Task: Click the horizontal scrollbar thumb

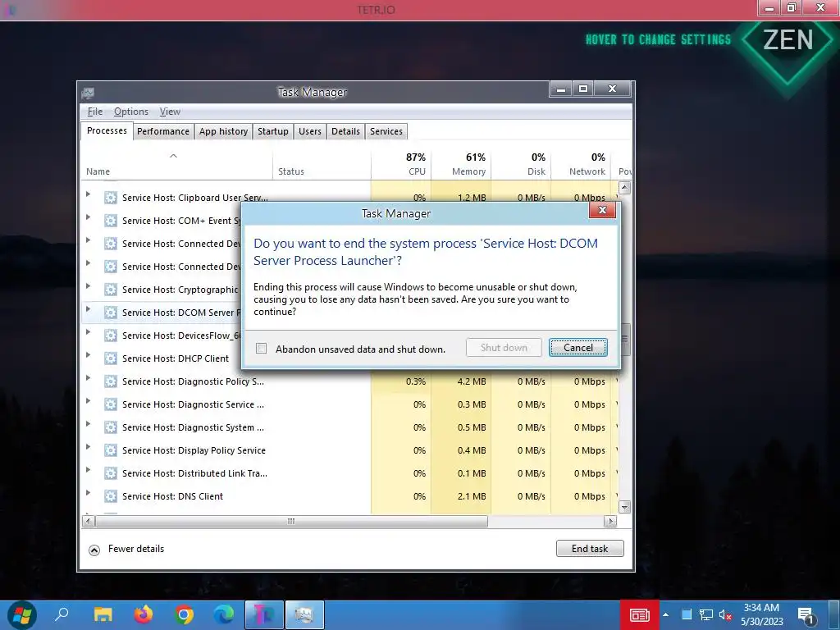Action: tap(291, 521)
